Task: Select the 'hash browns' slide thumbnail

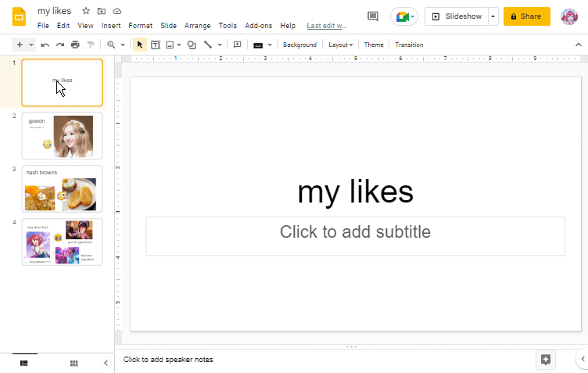Action: (62, 188)
